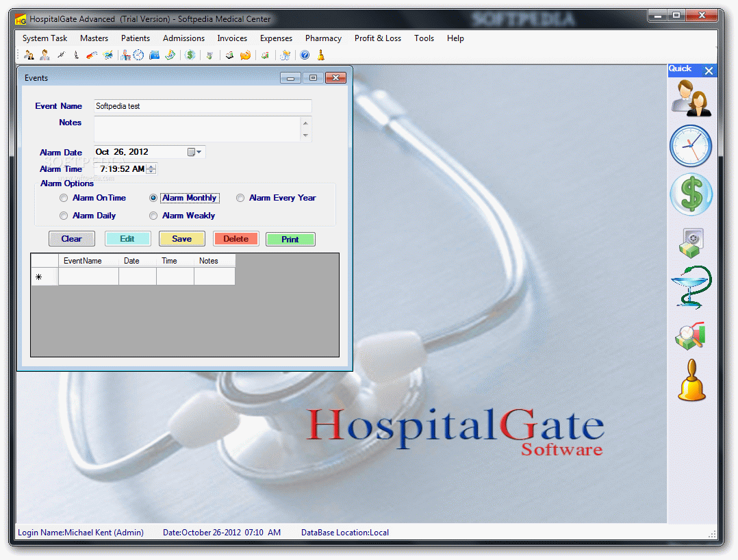Open the Admissions menu
The height and width of the screenshot is (560, 738).
click(183, 38)
